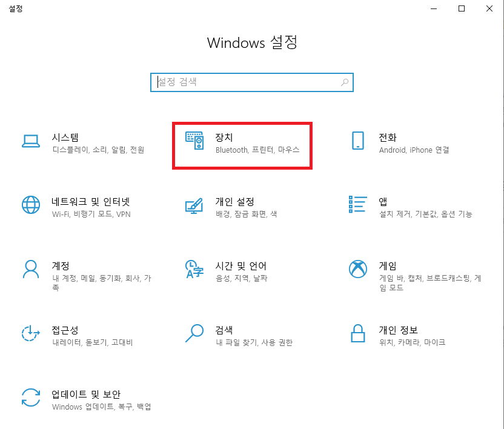Go to 네트워크 및 인터넷 title

[91, 202]
